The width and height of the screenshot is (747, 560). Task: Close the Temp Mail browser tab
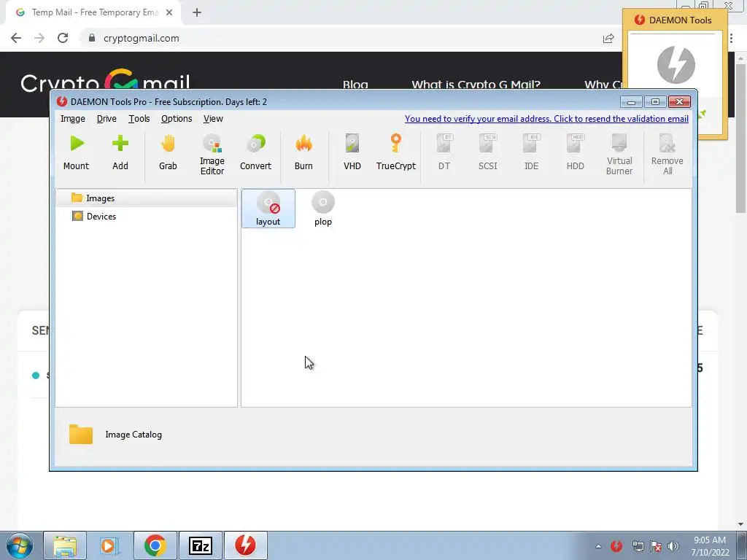click(x=169, y=12)
